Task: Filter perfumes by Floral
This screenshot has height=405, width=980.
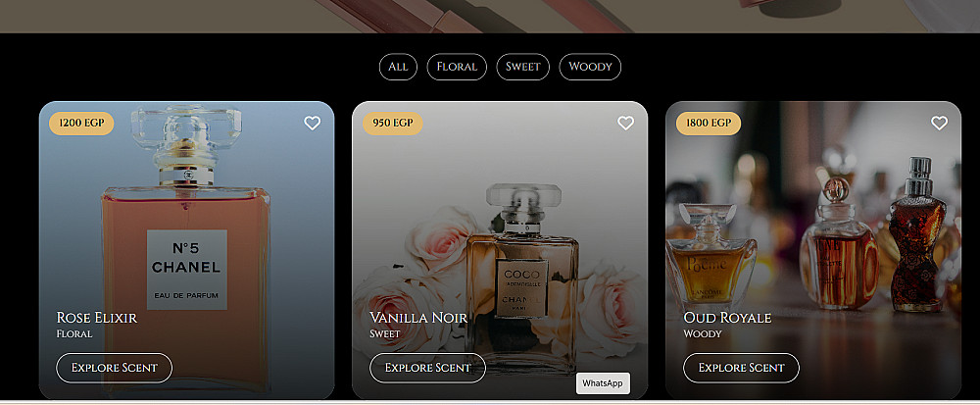Action: (457, 67)
